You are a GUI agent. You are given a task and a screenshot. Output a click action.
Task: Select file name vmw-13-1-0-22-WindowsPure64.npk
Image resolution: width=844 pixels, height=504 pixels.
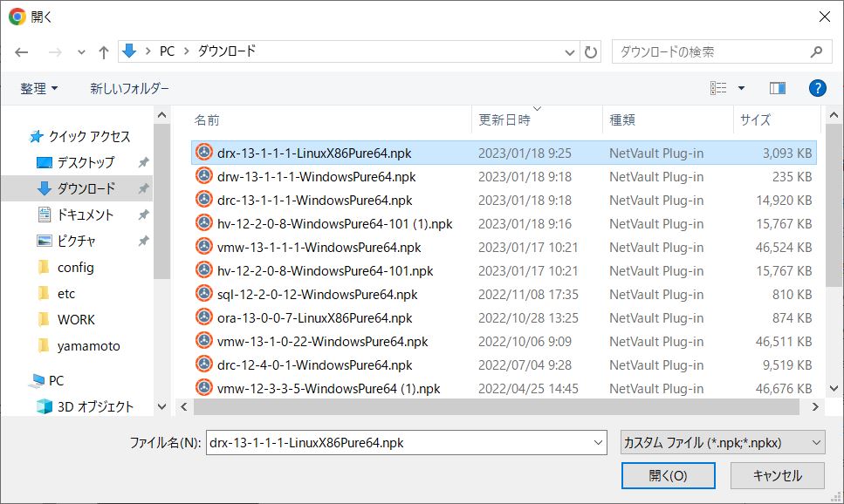322,342
